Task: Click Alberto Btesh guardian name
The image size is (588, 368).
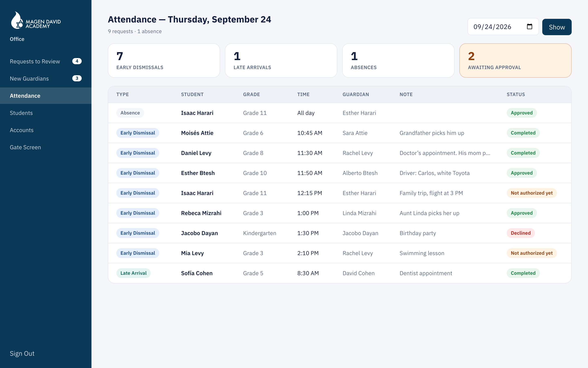Action: [360, 173]
